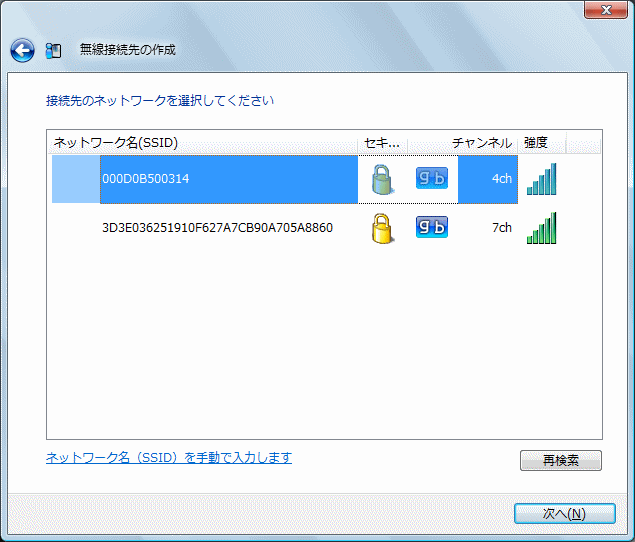The width and height of the screenshot is (635, 542).
Task: Sort by ネットワーク名(SSID) column header
Action: pos(202,142)
